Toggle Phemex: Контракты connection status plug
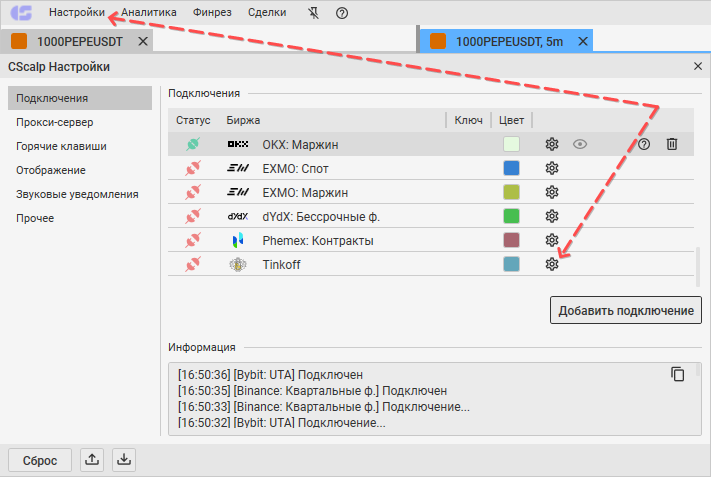 (193, 240)
